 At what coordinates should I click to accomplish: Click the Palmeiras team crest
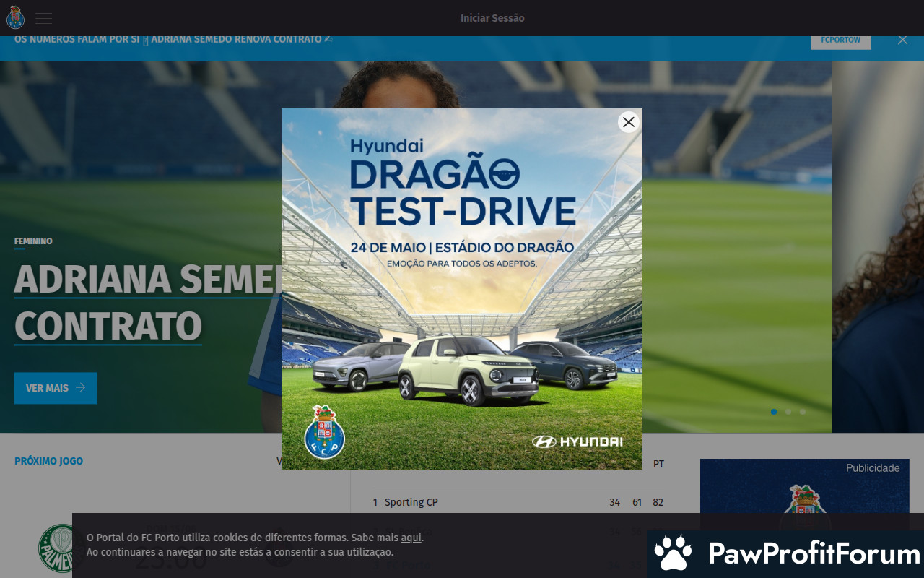(59, 548)
